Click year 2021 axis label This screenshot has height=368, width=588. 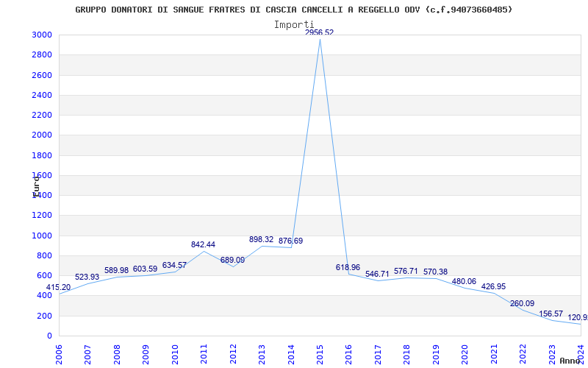494,354
